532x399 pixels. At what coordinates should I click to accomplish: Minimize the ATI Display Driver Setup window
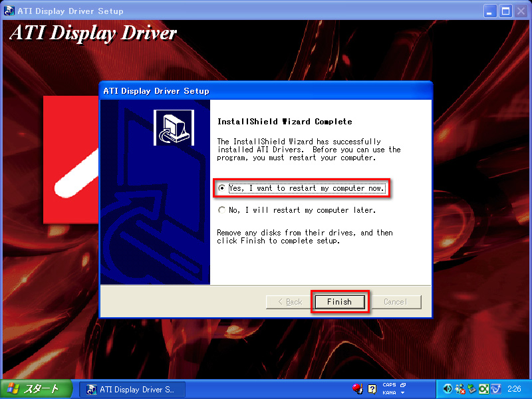pyautogui.click(x=489, y=11)
